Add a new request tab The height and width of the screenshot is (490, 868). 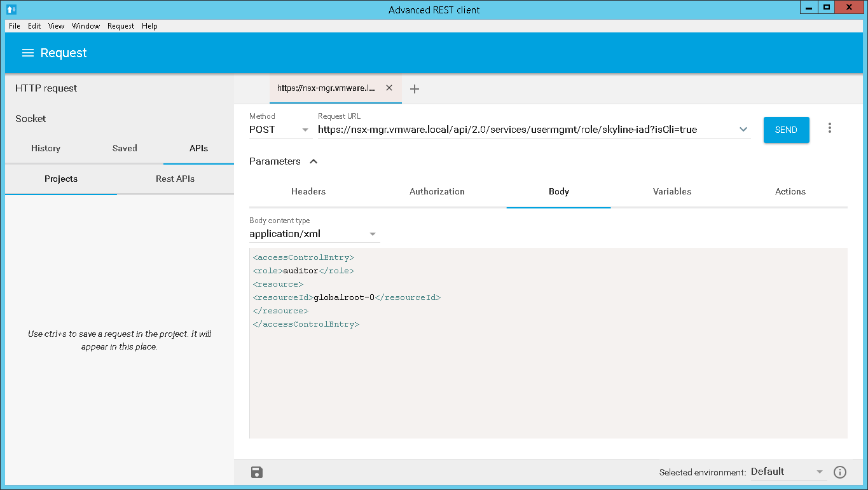(415, 89)
